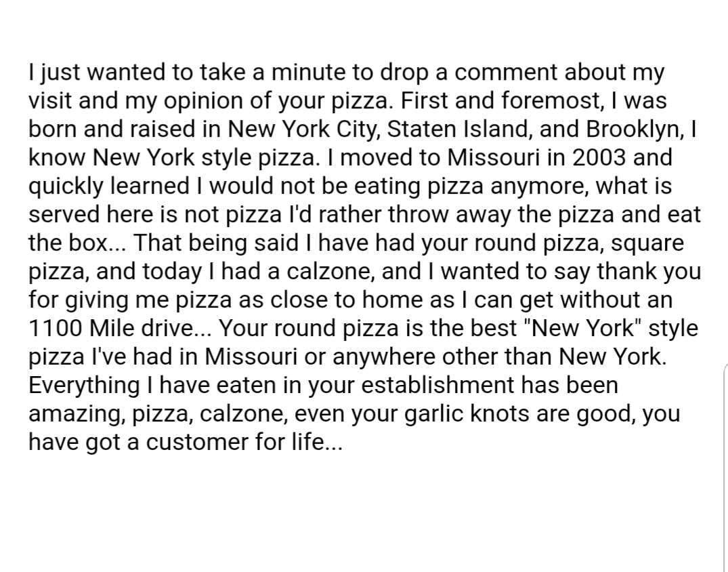
Task: Click the phrase "quickly learned"
Action: pyautogui.click(x=108, y=186)
